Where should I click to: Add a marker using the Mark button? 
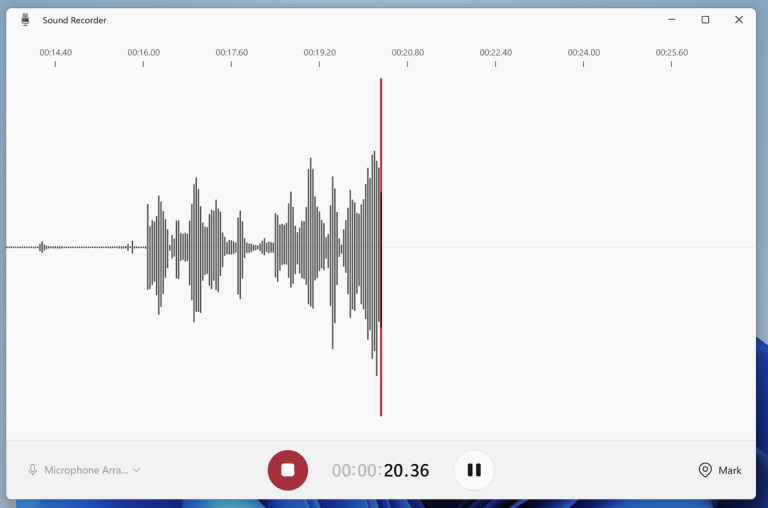(720, 470)
